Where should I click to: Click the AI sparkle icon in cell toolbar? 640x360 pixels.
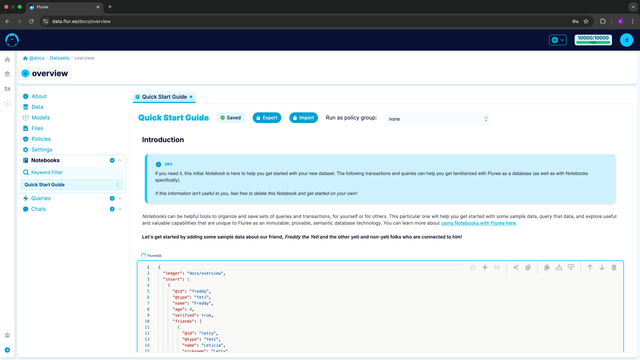tap(516, 267)
